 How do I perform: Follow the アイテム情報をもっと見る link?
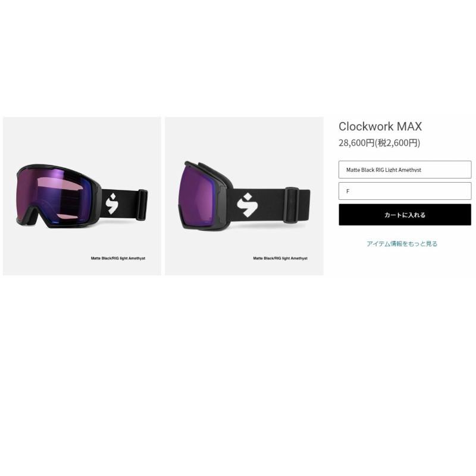402,243
